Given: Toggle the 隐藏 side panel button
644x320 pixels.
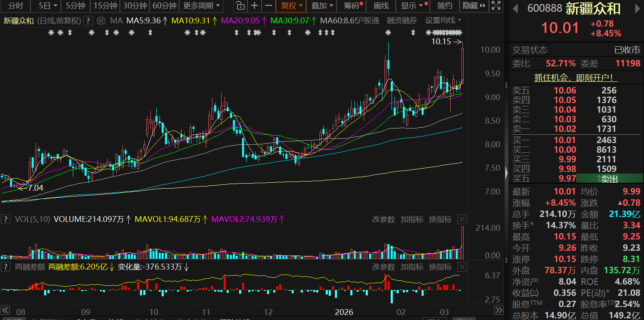Looking at the screenshot, I should coord(474,6).
